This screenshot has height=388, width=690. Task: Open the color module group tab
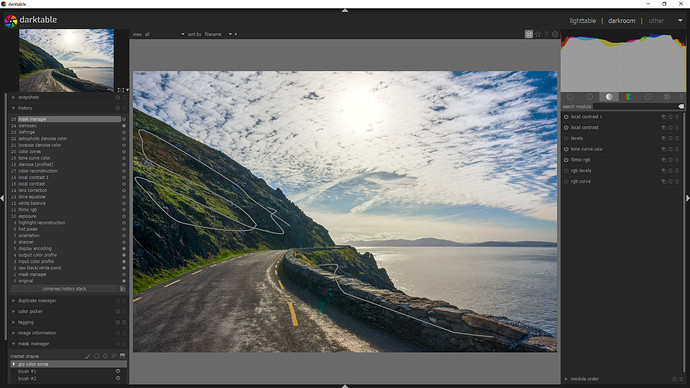(628, 97)
